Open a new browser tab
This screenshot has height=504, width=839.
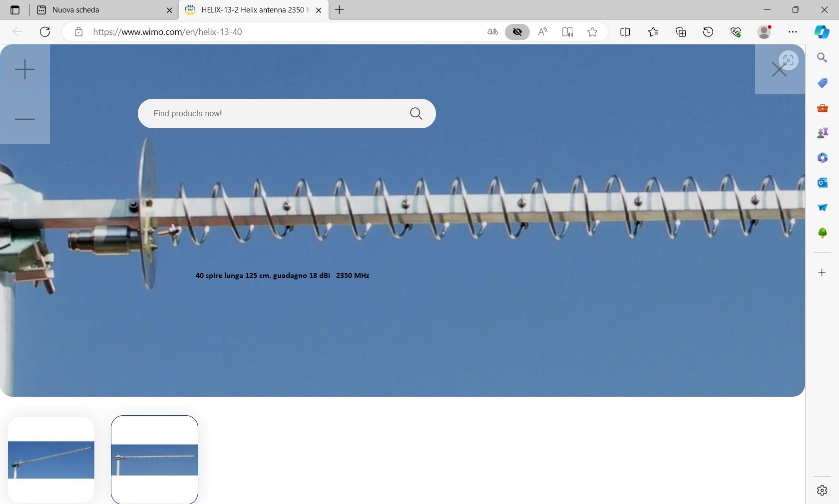[340, 10]
